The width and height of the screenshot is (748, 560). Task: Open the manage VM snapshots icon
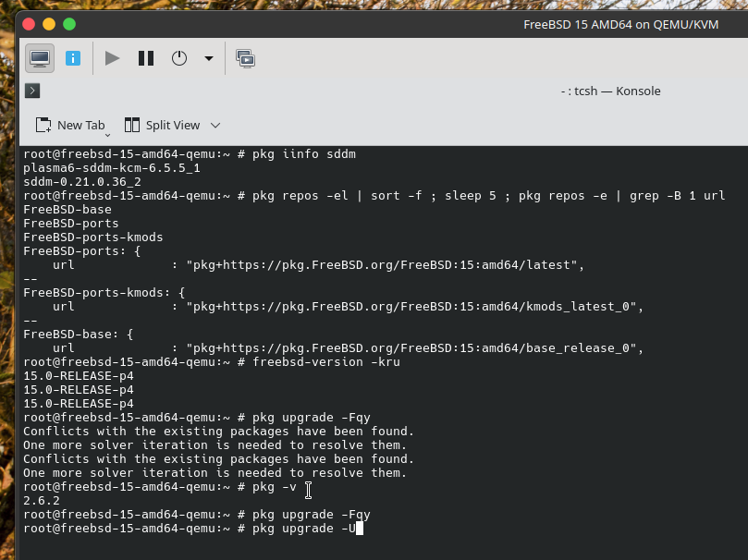tap(245, 58)
